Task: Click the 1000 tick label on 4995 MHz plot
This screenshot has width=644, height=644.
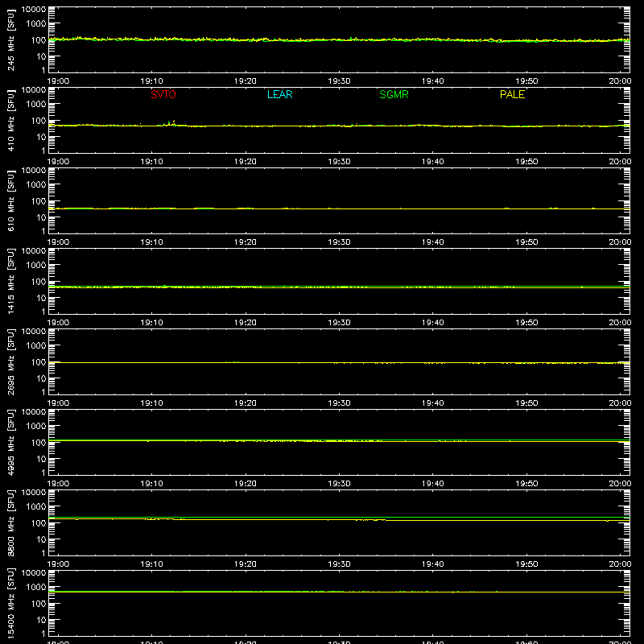Action: (36, 427)
